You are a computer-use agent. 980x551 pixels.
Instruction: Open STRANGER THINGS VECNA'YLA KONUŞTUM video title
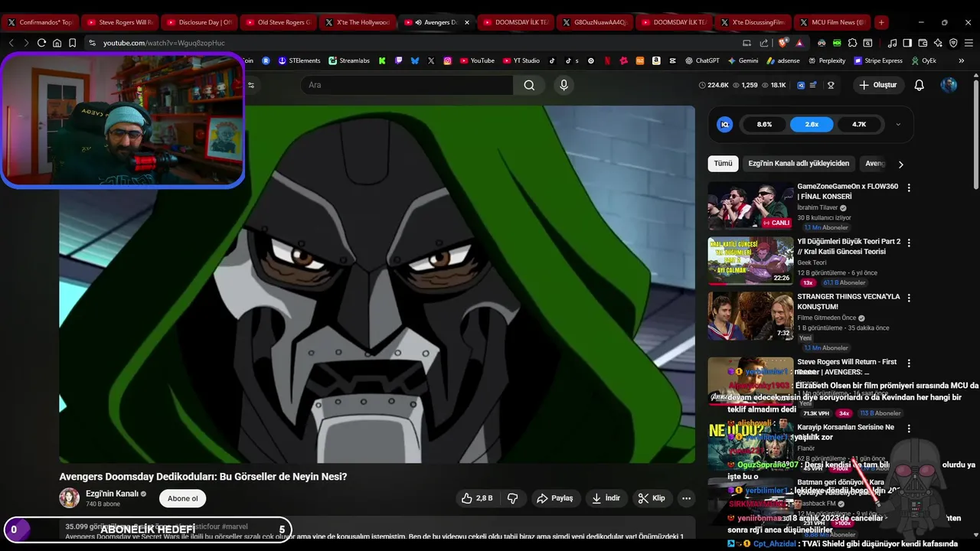click(x=848, y=302)
